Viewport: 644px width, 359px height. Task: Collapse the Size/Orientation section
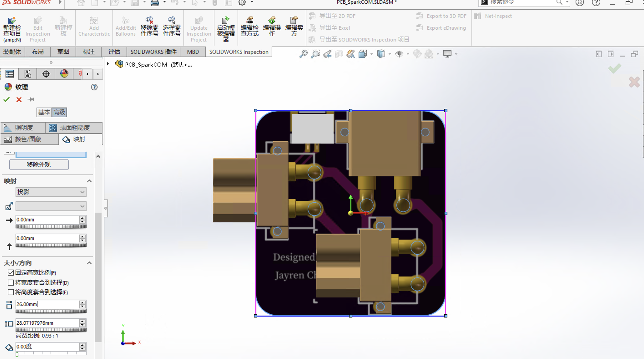point(89,263)
